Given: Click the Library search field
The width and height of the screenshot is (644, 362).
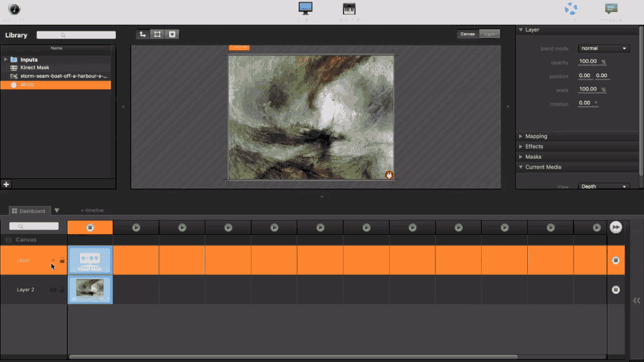Looking at the screenshot, I should pyautogui.click(x=76, y=36).
